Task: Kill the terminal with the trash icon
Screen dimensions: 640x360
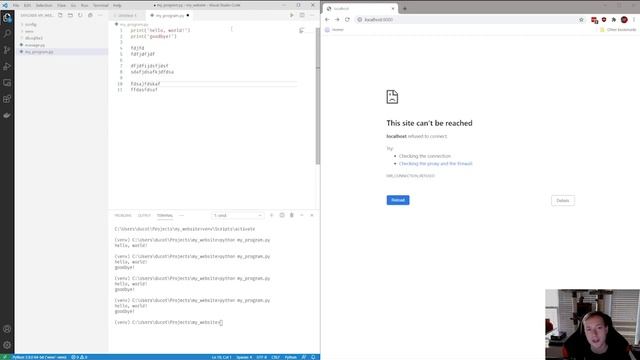Action: [292, 215]
